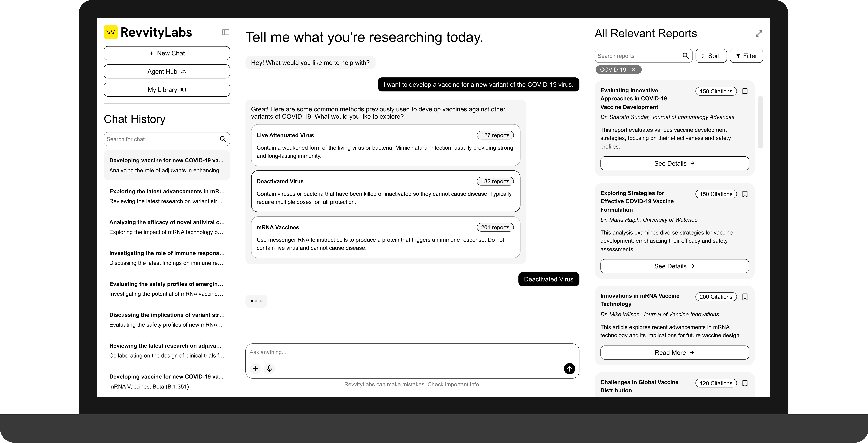
Task: Select the mRNA Vaccines option card
Action: coord(385,237)
